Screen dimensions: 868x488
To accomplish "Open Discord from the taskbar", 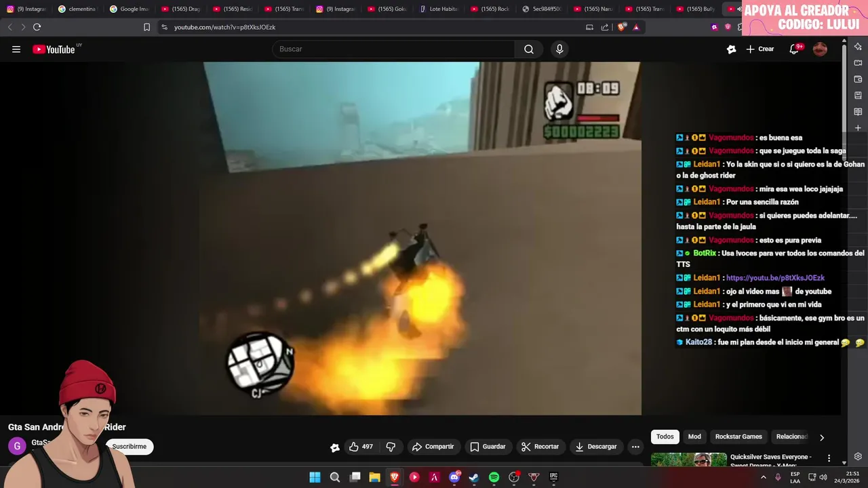I will pos(454,477).
